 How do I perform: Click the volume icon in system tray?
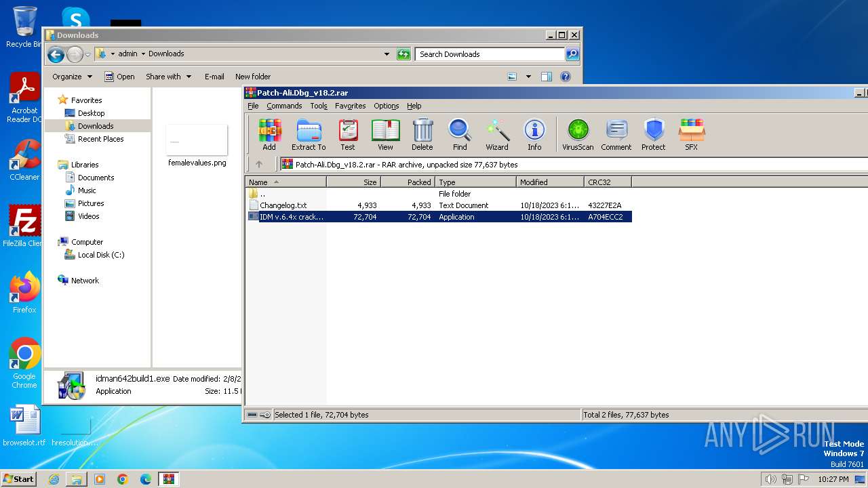tap(770, 479)
